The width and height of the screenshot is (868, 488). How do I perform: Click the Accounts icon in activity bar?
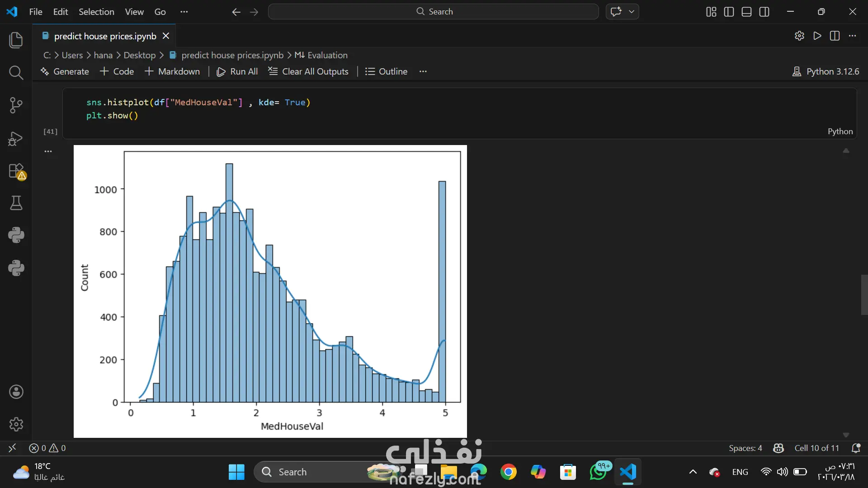click(16, 392)
